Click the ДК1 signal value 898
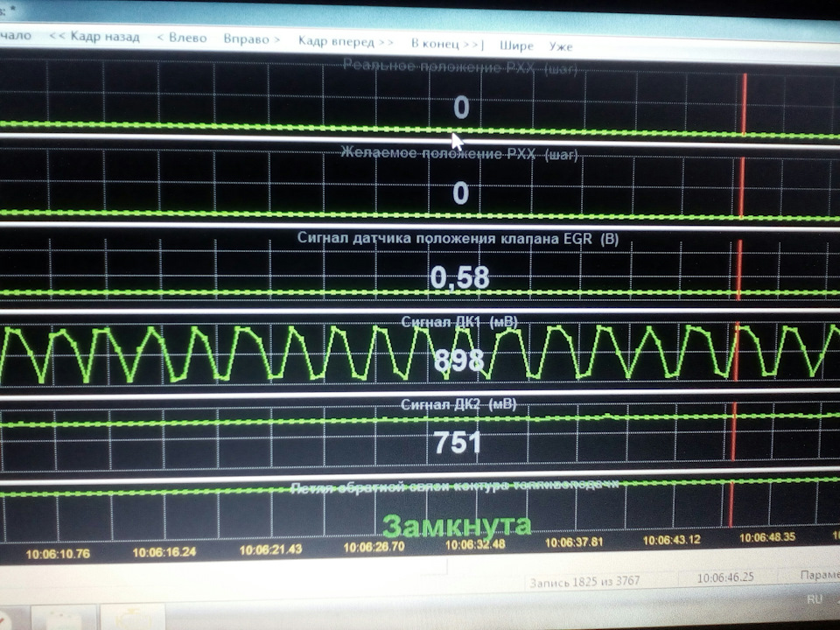 [x=458, y=360]
